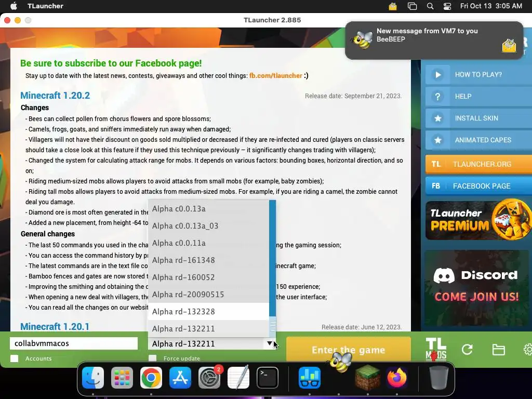
Task: Open launcher settings gear icon
Action: coord(528,350)
